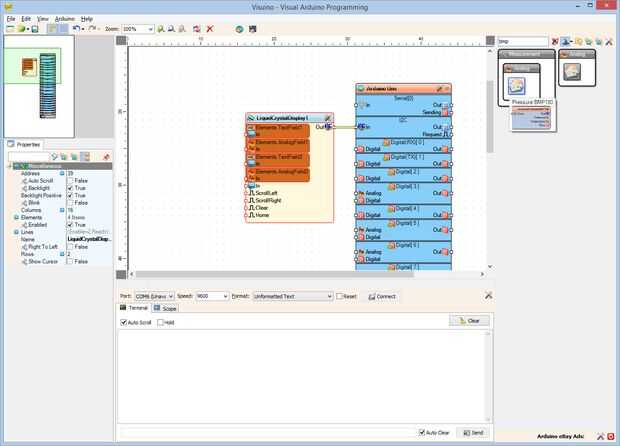Toggle the Show Cursor checkbox
Viewport: 620px width, 446px height.
pyautogui.click(x=70, y=261)
